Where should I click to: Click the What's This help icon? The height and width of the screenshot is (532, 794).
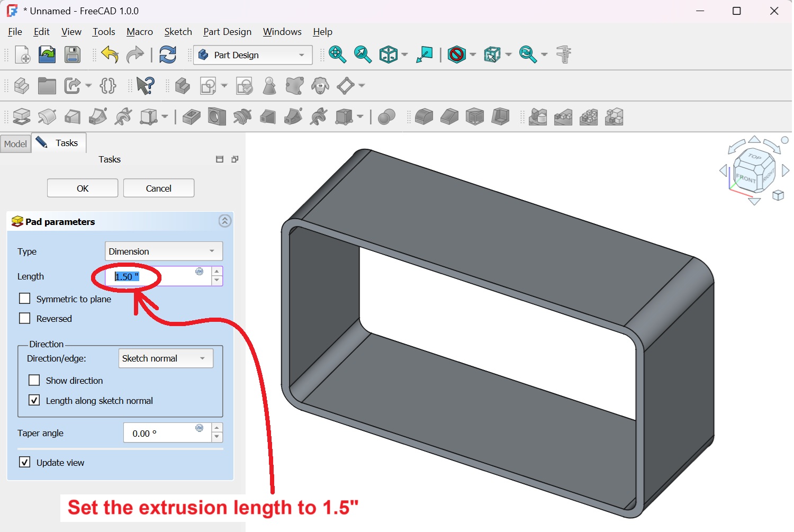coord(145,86)
